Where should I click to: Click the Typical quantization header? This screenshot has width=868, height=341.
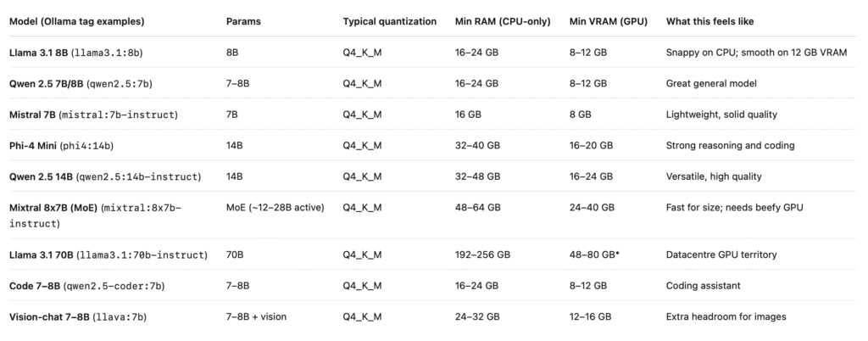tap(390, 21)
